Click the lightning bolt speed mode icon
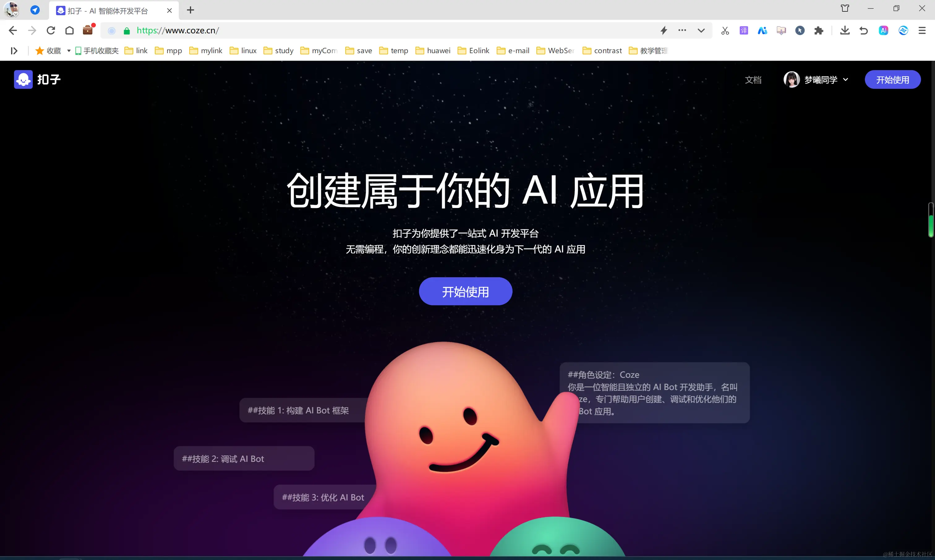 664,31
